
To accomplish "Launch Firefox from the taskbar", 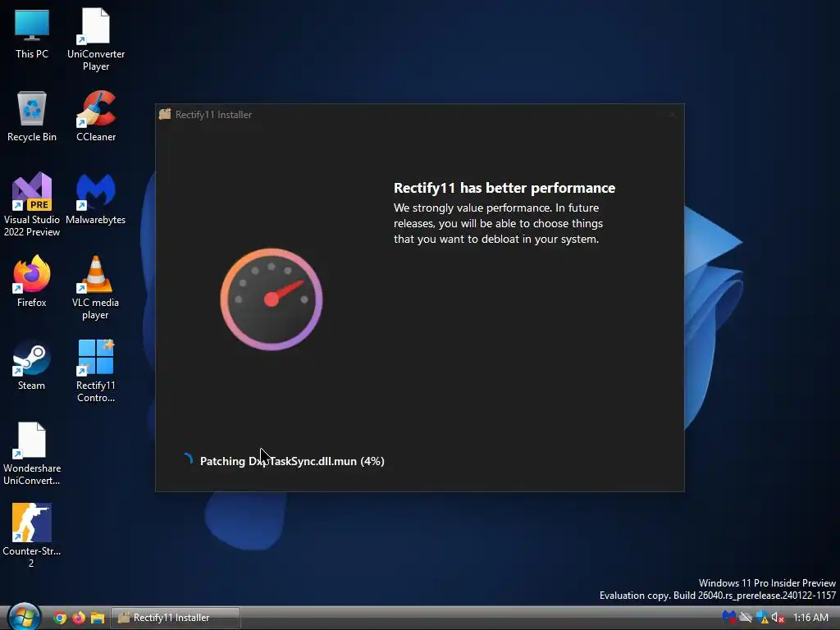I will point(79,618).
